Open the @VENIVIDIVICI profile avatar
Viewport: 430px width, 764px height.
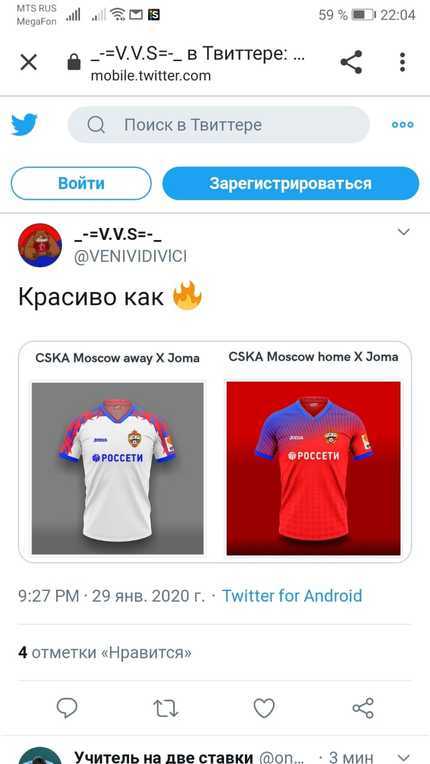[40, 245]
